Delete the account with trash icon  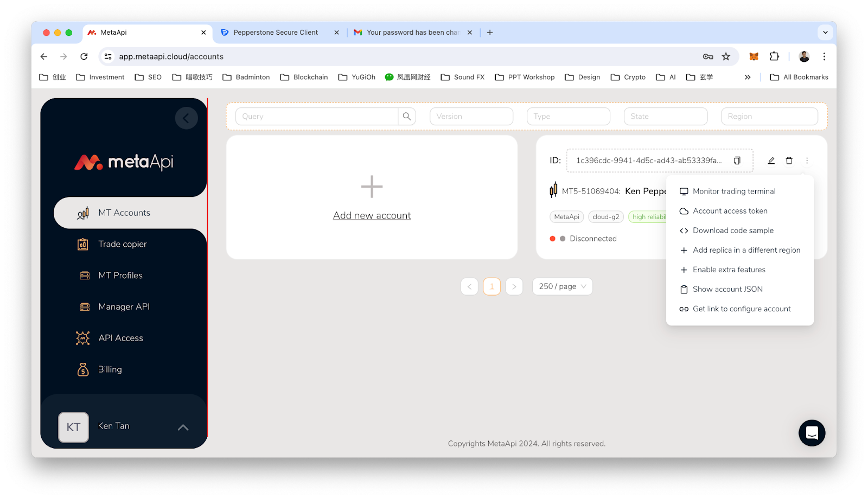pyautogui.click(x=789, y=161)
